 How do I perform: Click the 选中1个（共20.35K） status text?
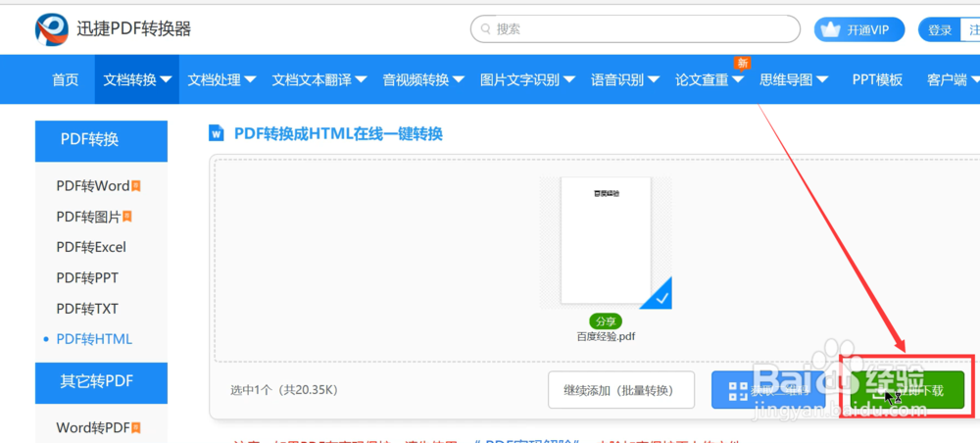tap(284, 390)
